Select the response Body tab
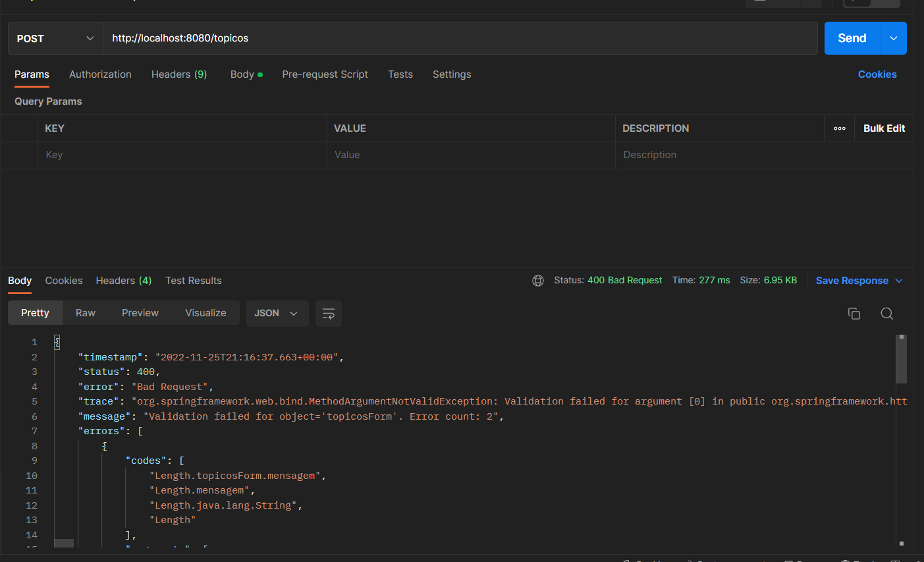 pyautogui.click(x=20, y=281)
